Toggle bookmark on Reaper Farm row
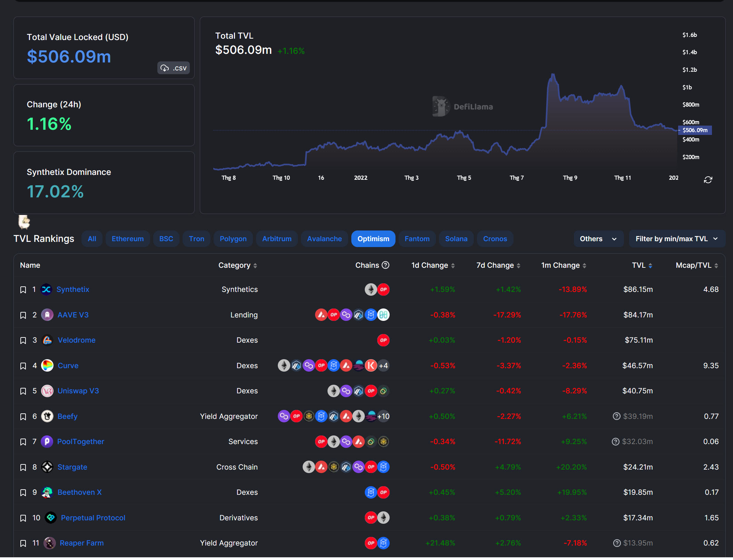This screenshot has height=560, width=733. (23, 543)
